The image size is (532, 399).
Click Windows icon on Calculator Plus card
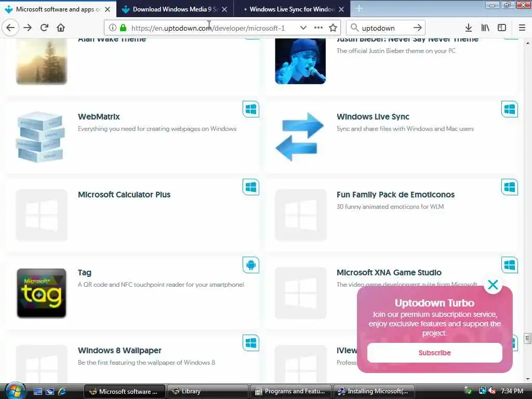coord(251,187)
